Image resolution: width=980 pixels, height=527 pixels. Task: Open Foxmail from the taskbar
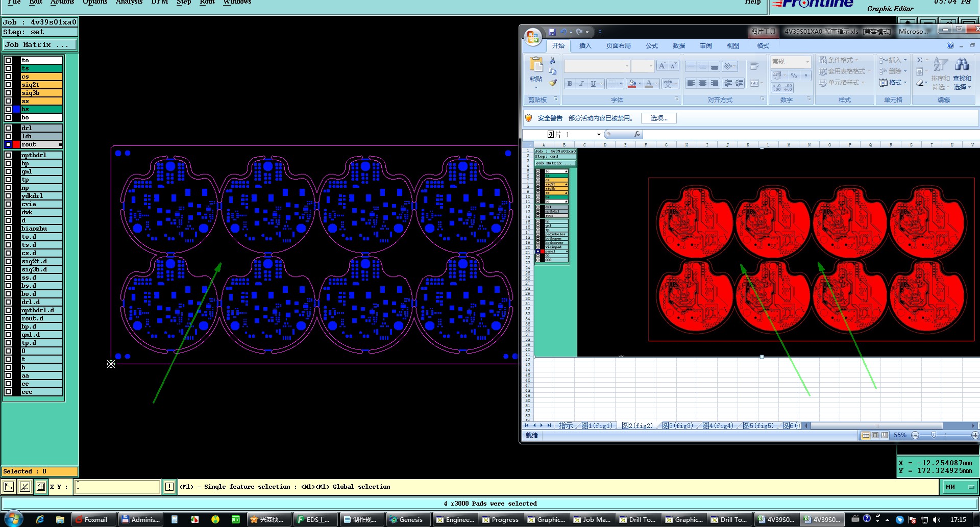tap(94, 519)
